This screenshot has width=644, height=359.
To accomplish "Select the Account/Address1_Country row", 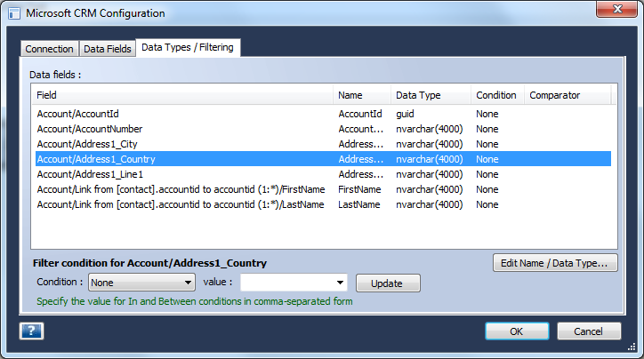I will pos(323,159).
